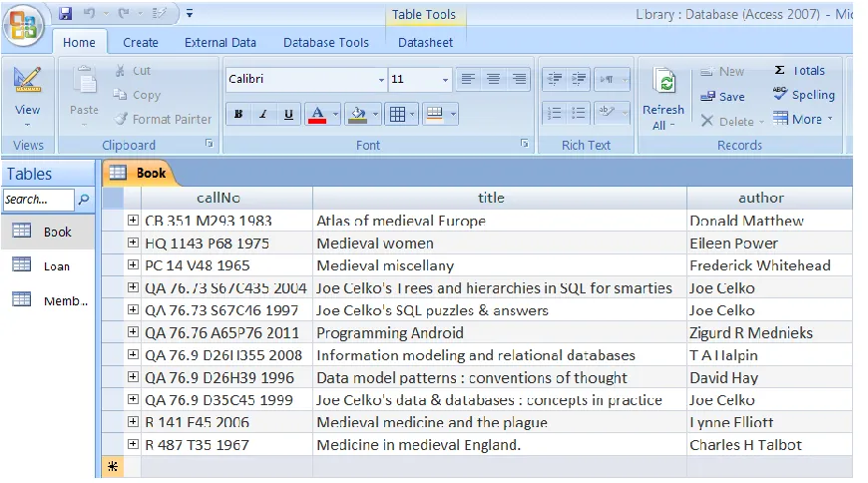Open font color dropdown arrow
Screen dimensions: 868x483
[335, 115]
